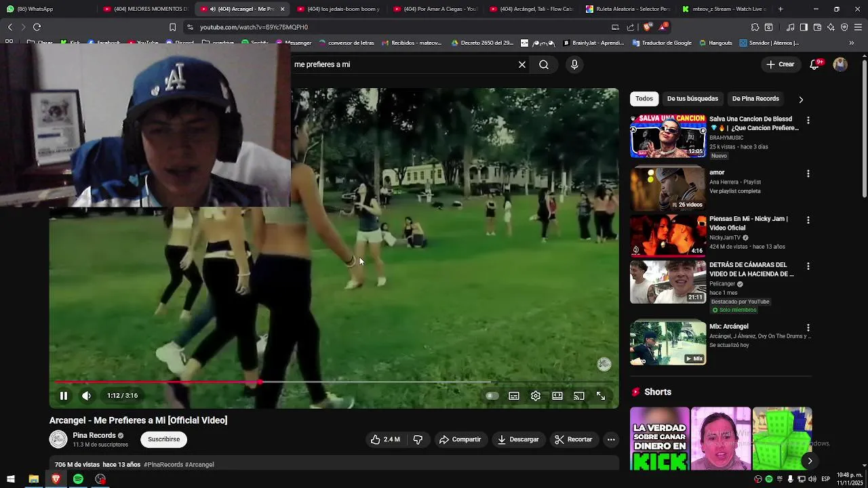
Task: Click the Suscribirse button
Action: coord(164,439)
